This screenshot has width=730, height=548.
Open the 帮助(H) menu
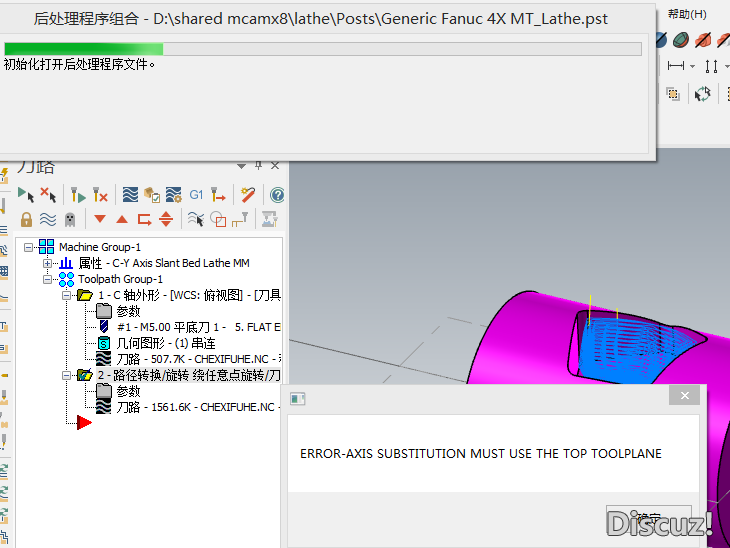click(687, 14)
